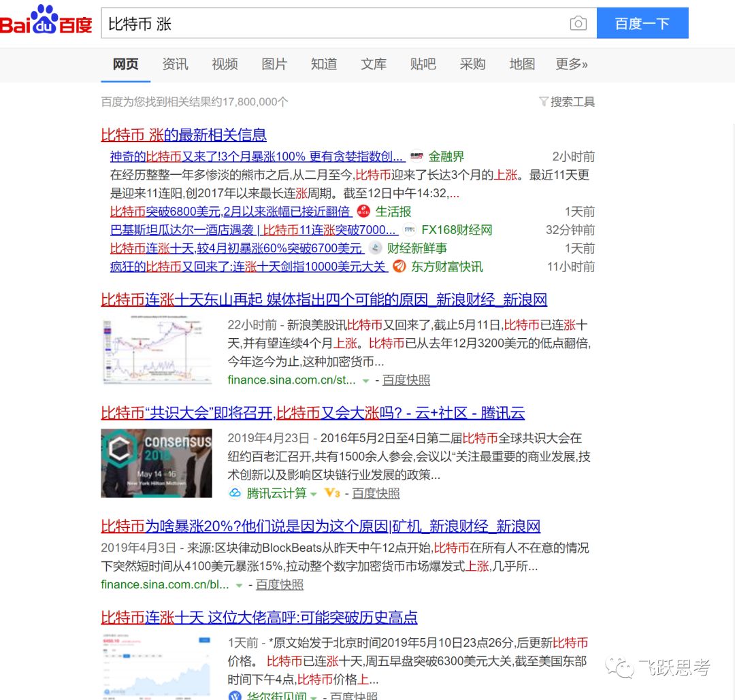Click the Consensus 2018 result thumbnail
Viewport: 735px width, 700px height.
157,463
